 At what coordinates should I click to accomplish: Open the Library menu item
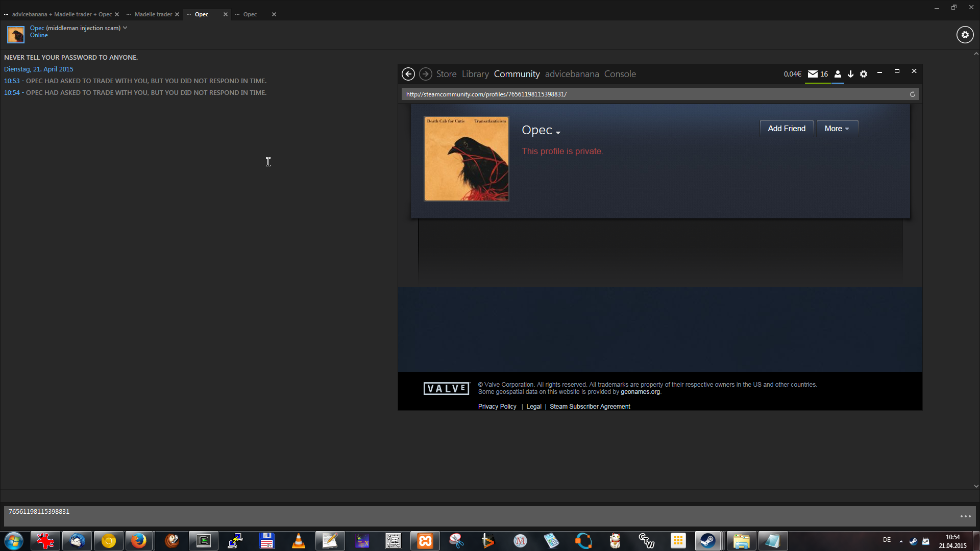(475, 74)
